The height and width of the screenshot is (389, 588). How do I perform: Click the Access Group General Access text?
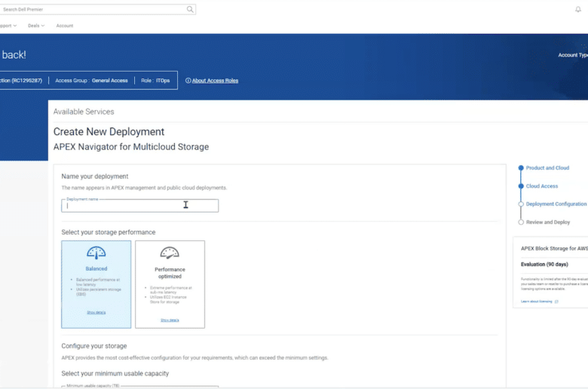click(x=91, y=81)
